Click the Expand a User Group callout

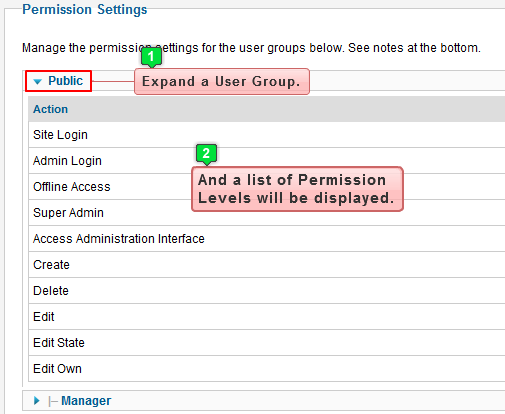(x=222, y=82)
